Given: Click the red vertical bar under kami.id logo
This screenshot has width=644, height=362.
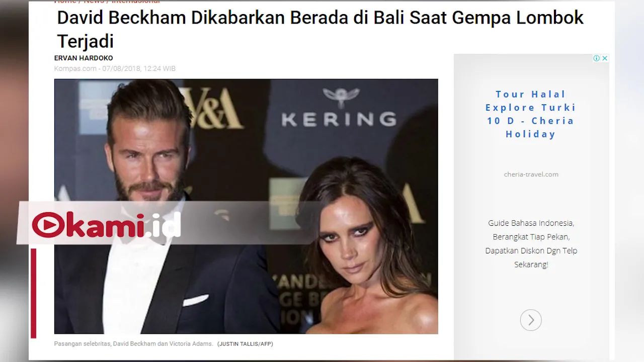Looking at the screenshot, I should click(x=33, y=293).
